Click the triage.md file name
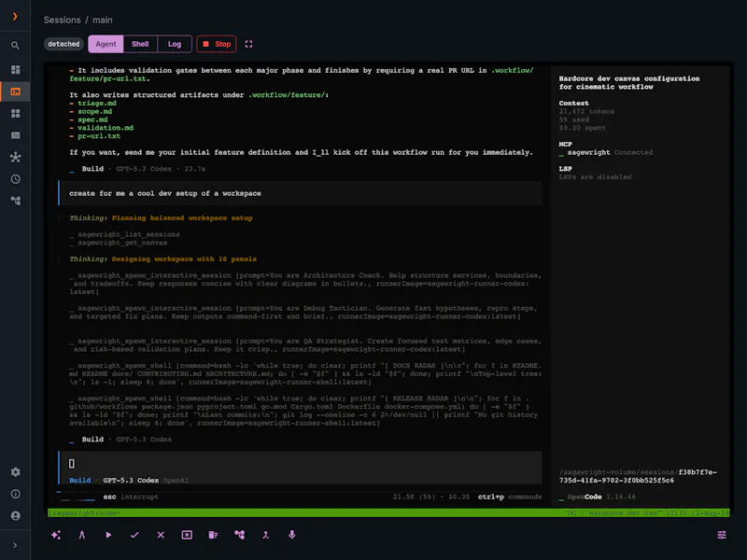The image size is (747, 560). coord(97,104)
